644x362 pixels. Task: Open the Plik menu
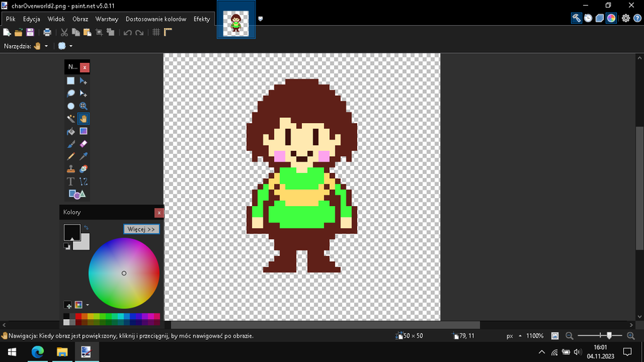pos(11,19)
